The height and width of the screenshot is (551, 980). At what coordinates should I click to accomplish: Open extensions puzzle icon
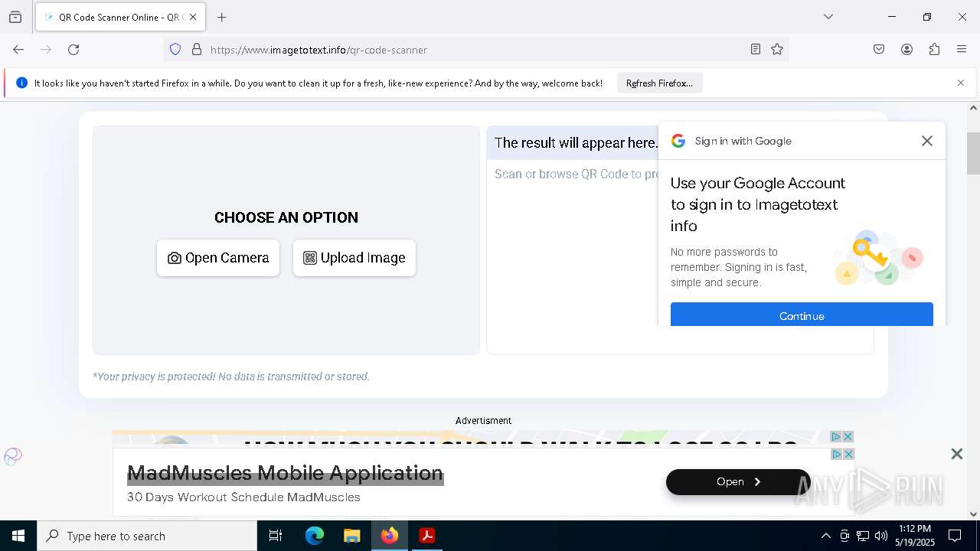click(934, 50)
